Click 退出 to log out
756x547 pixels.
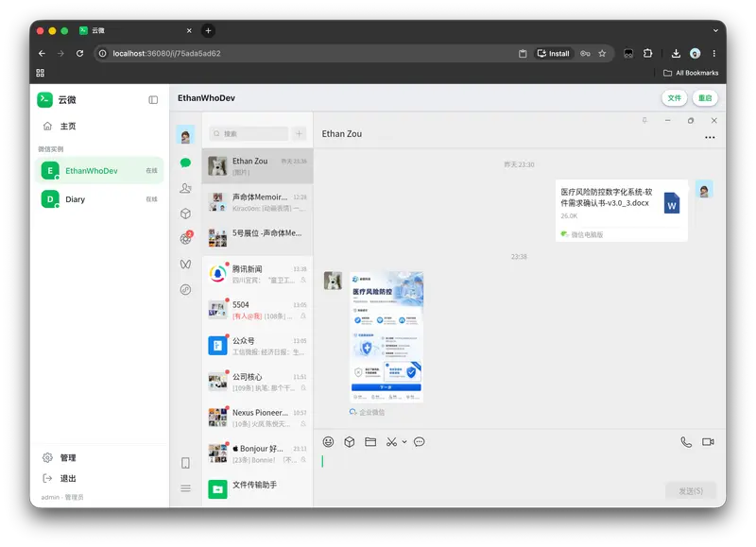[60, 478]
